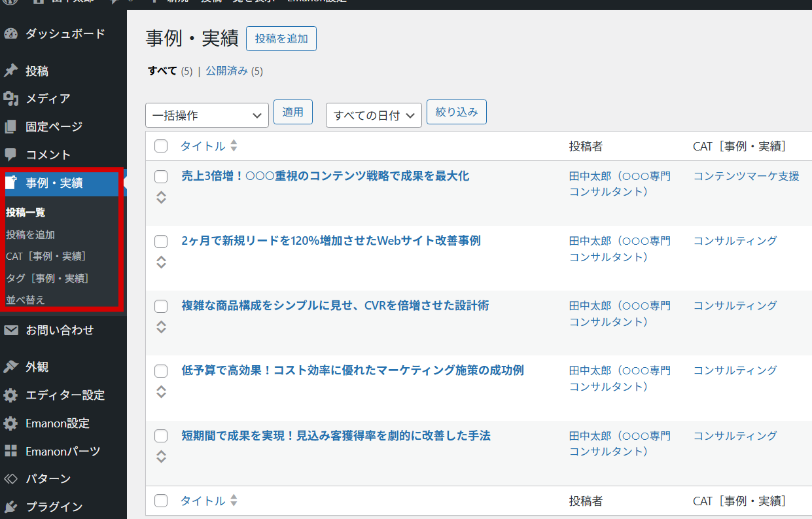Open 並べ替え submenu item
The height and width of the screenshot is (519, 812).
coord(25,300)
